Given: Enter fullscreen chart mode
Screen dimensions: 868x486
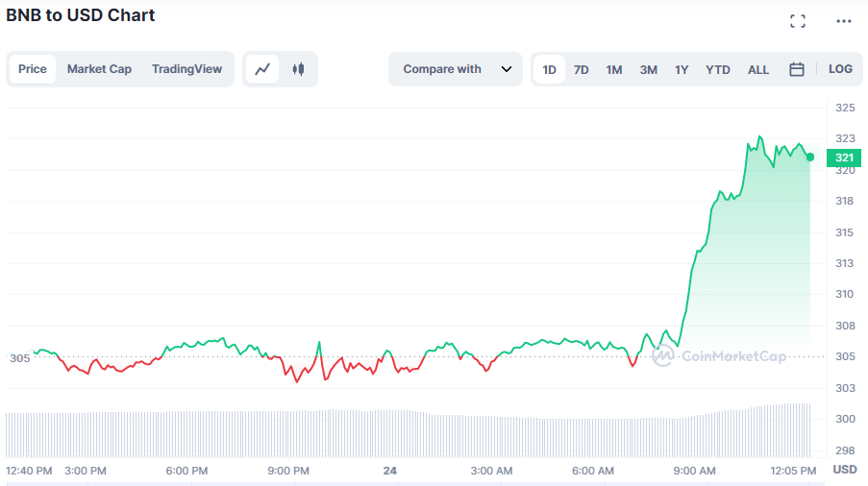Looking at the screenshot, I should pyautogui.click(x=797, y=21).
